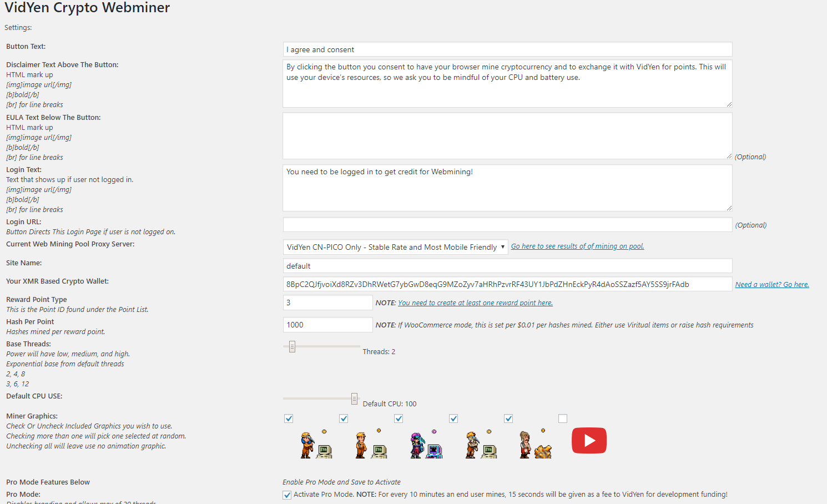
Task: Click 'Need a wallet? Go here.' link
Action: [771, 285]
